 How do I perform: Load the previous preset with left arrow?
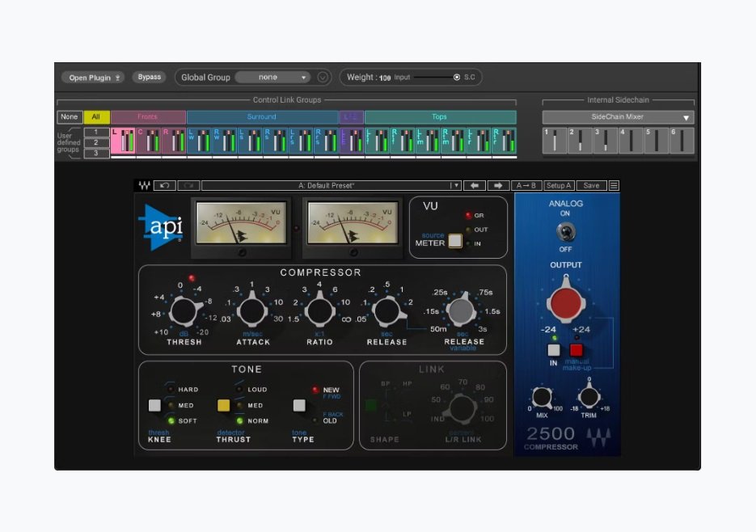pos(474,185)
